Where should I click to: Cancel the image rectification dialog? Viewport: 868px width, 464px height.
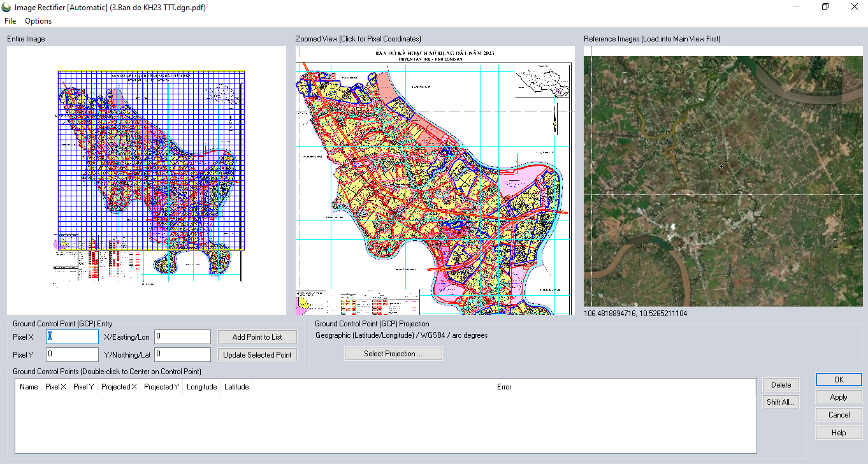point(839,415)
